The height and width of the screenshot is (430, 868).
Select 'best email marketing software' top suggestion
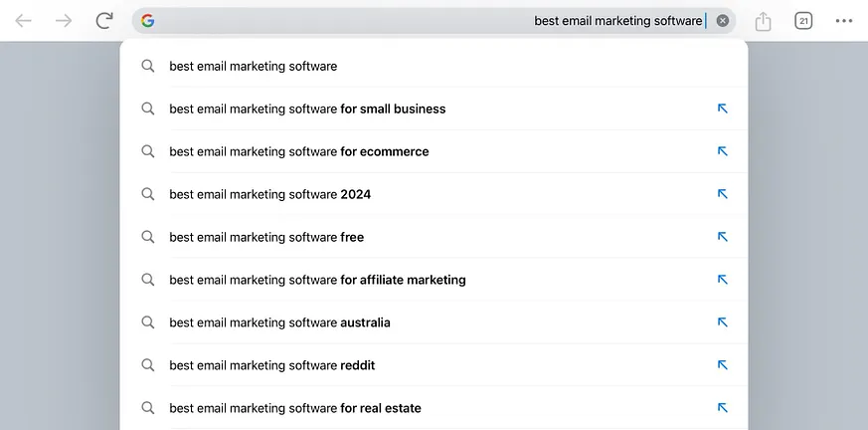pyautogui.click(x=254, y=67)
